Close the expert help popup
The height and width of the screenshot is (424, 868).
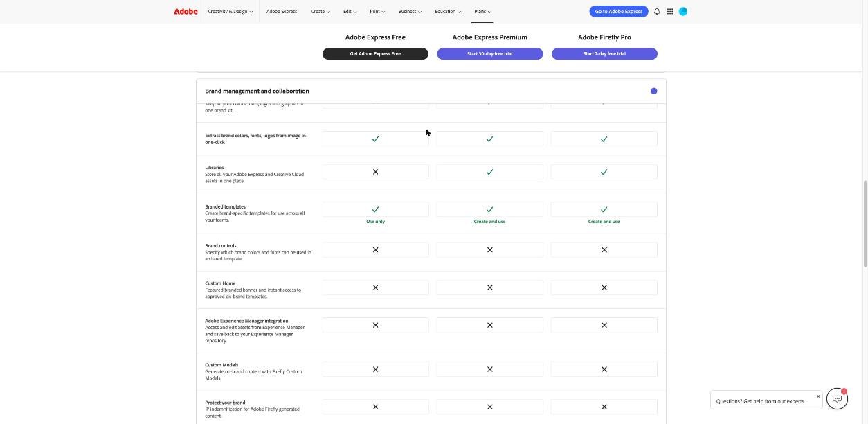818,397
